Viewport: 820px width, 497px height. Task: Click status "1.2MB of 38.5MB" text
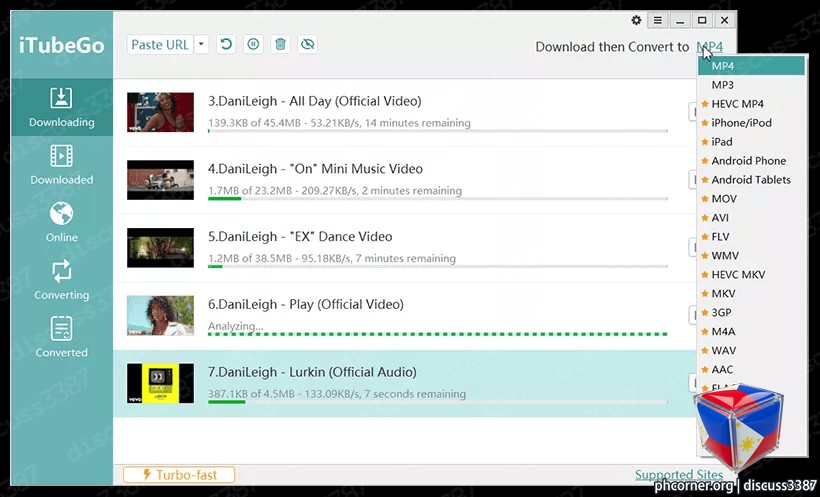coord(250,258)
